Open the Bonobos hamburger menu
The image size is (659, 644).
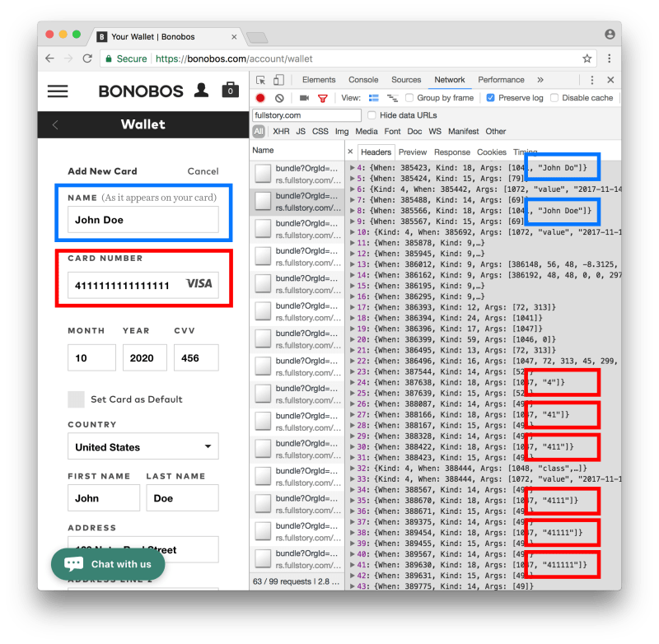point(58,91)
